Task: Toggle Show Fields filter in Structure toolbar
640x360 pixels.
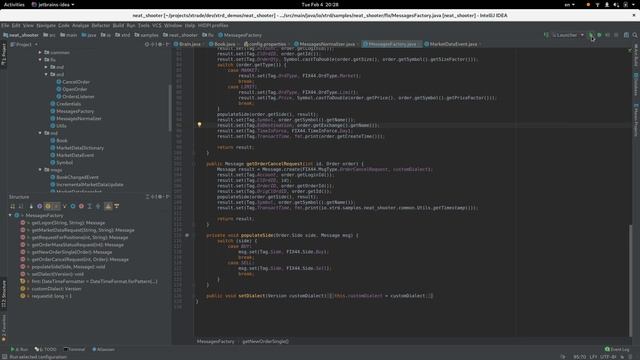Action: (x=48, y=206)
